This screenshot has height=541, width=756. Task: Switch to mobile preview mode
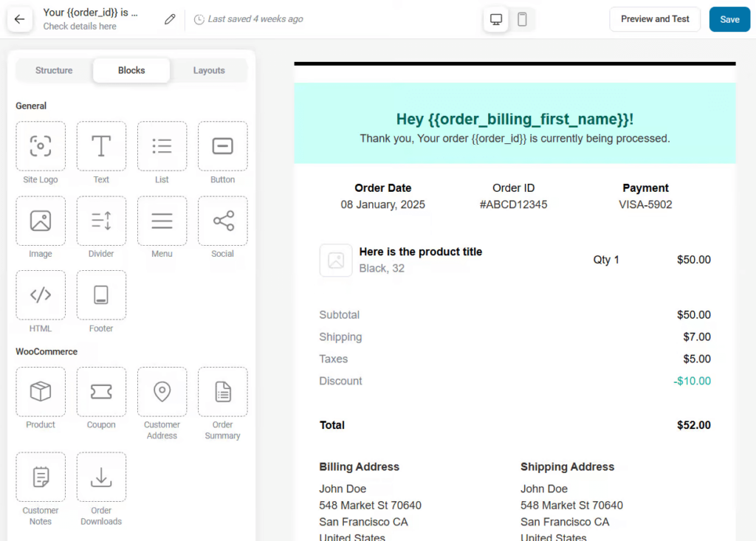522,19
